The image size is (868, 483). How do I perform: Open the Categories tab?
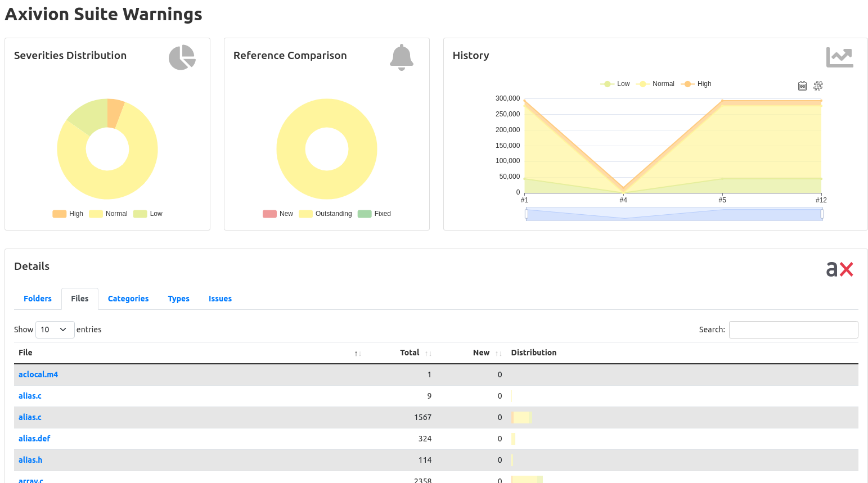[x=128, y=299]
